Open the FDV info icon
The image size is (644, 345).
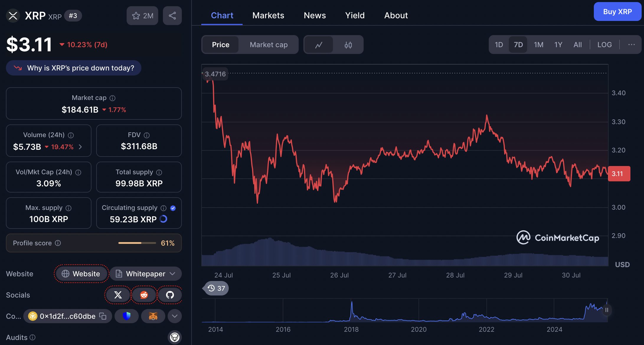[x=147, y=135]
